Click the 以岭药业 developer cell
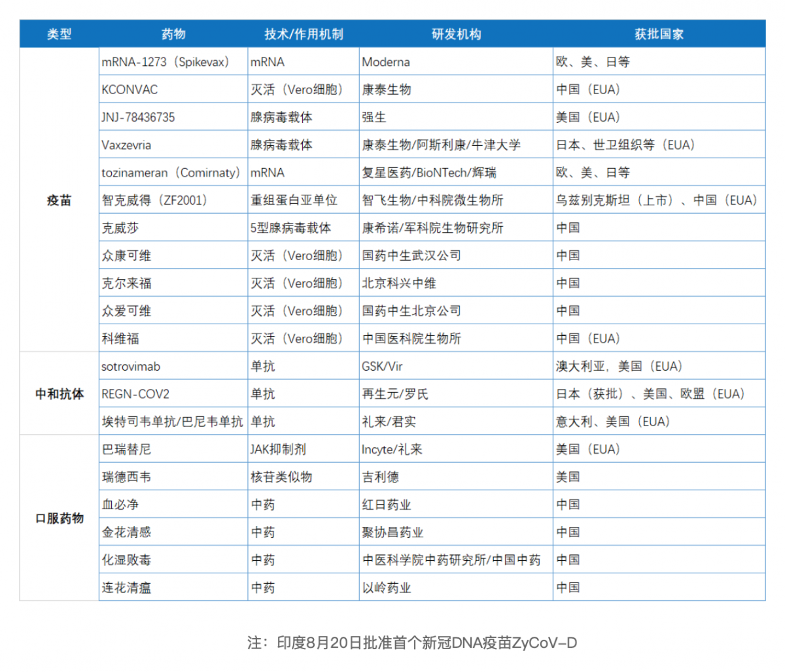Image resolution: width=785 pixels, height=672 pixels. click(x=456, y=587)
